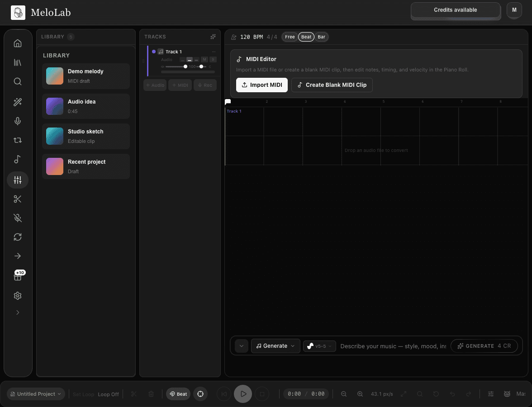532x407 pixels.
Task: Select the mixer sliders icon in sidebar
Action: 18,180
